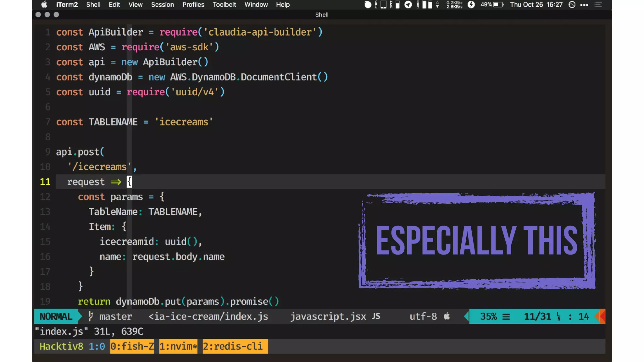This screenshot has width=644, height=362.
Task: Click the lightning bolt menu bar icon
Action: click(471, 5)
